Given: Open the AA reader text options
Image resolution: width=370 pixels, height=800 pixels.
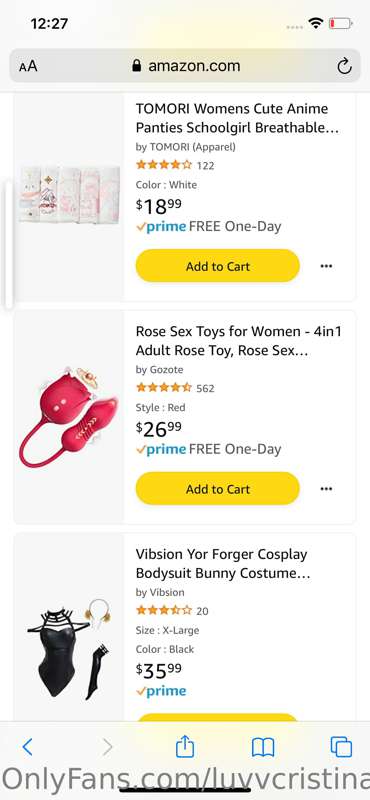Looking at the screenshot, I should pos(28,66).
